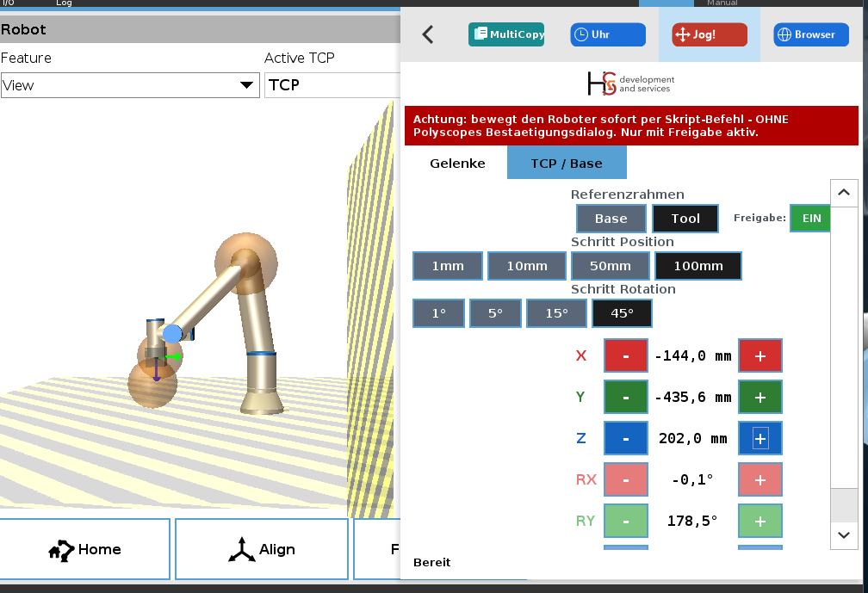Toggle the Freigabe EIN switch
The image size is (868, 593).
coord(809,218)
